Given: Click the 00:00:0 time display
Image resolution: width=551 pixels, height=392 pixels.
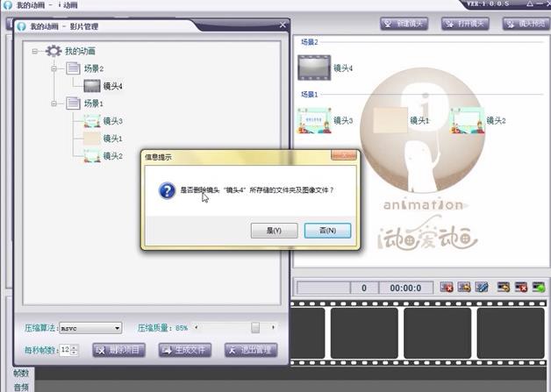Looking at the screenshot, I should (406, 288).
